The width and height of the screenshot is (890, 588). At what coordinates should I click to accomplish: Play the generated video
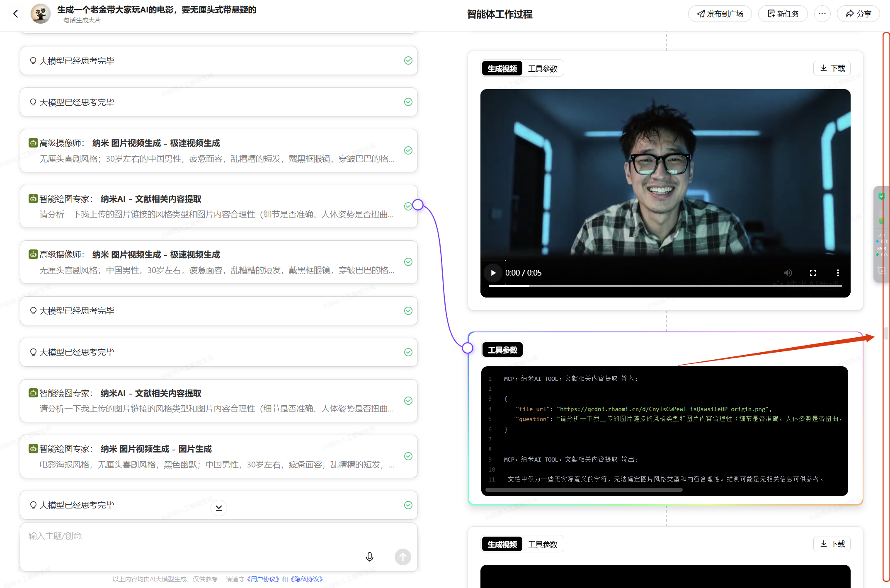(493, 273)
